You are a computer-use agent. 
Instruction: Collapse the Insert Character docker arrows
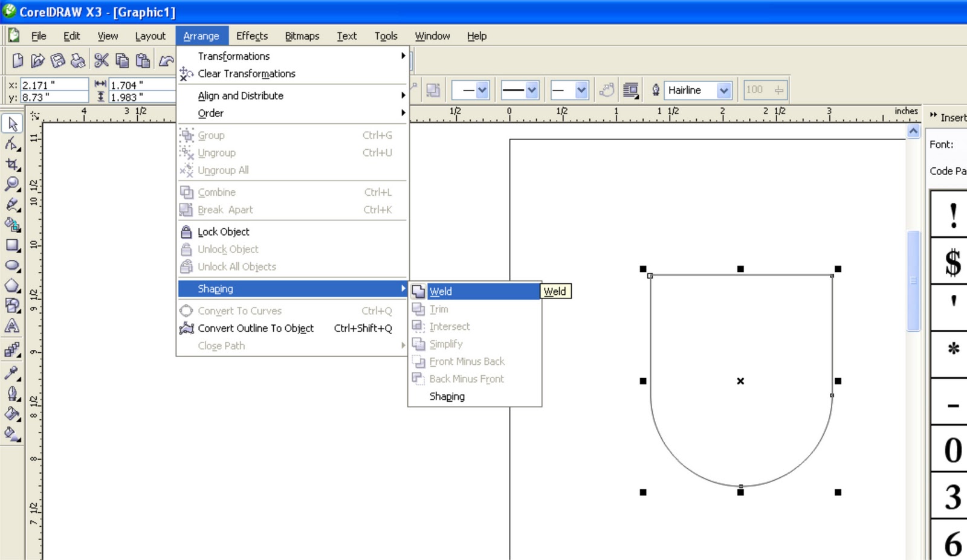click(933, 115)
